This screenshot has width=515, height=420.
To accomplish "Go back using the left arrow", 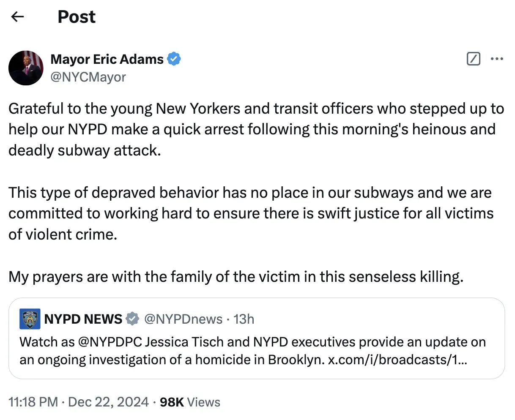I will (x=17, y=17).
